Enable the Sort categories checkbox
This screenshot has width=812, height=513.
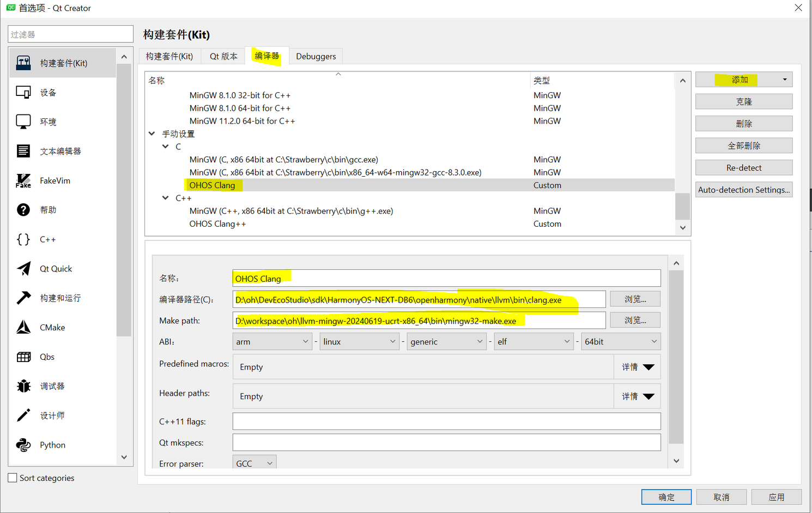point(12,478)
